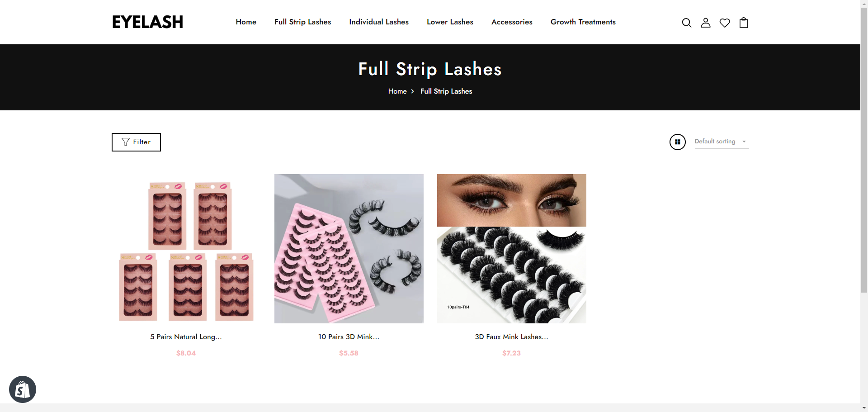Viewport: 868px width, 412px height.
Task: Click Home breadcrumb link
Action: point(397,91)
